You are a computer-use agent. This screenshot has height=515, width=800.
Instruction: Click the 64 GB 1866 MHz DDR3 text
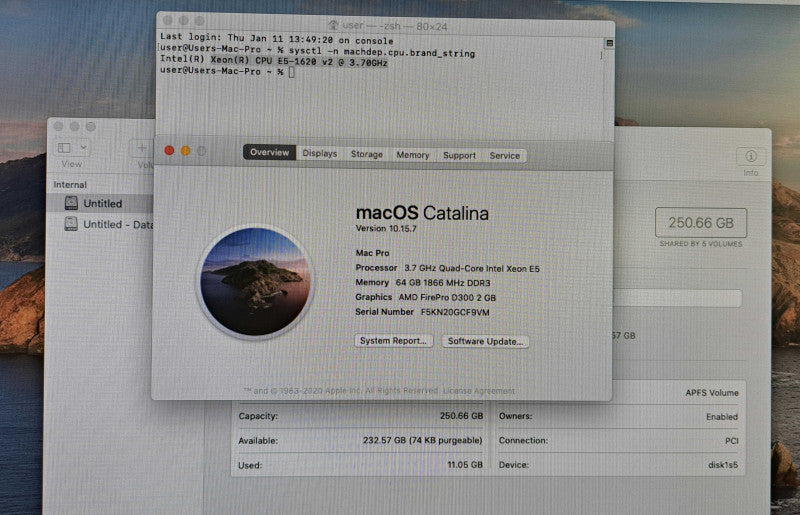pyautogui.click(x=443, y=283)
